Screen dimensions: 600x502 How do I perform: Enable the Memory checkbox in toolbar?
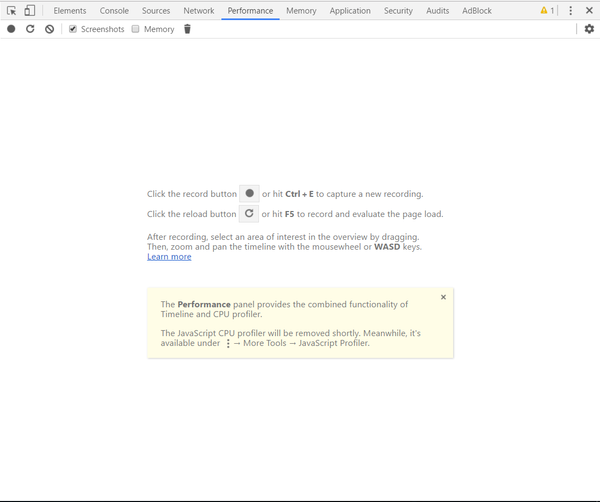[x=135, y=29]
